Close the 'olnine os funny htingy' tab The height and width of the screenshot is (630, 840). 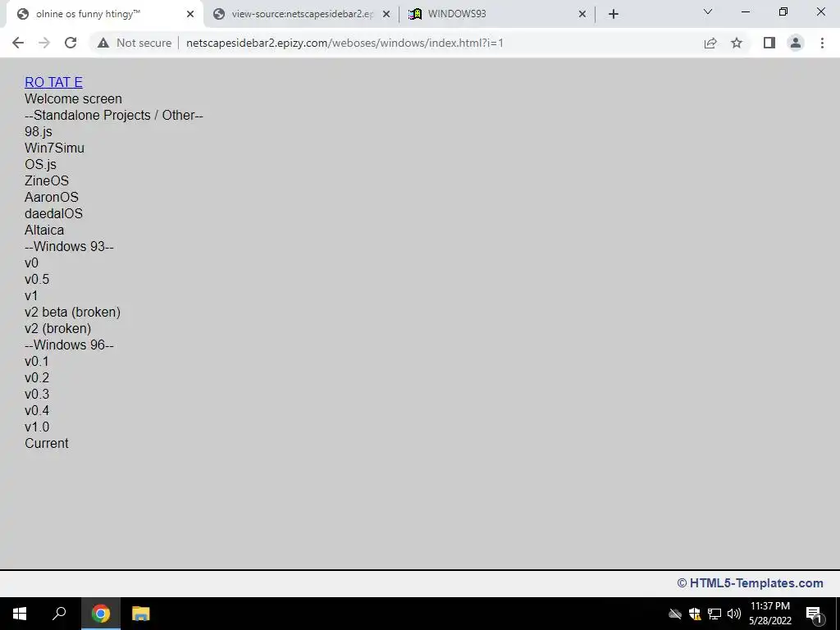pos(190,15)
